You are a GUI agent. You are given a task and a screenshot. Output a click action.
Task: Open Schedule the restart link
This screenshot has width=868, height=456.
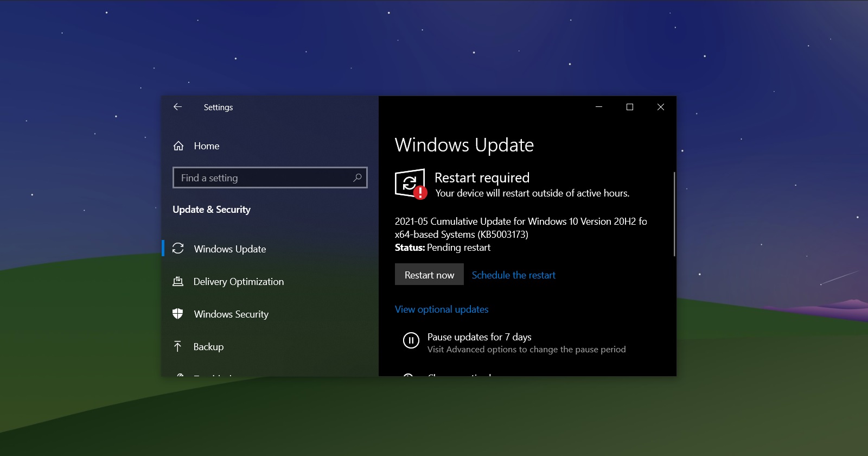pyautogui.click(x=513, y=275)
